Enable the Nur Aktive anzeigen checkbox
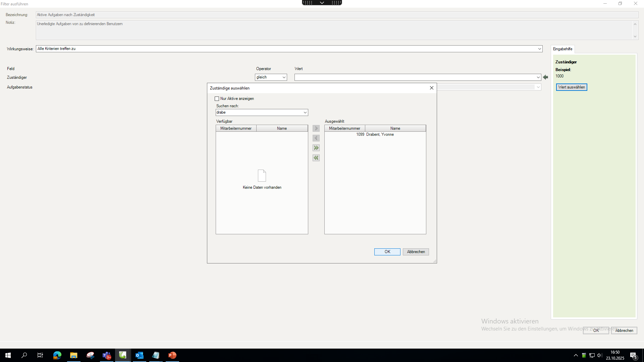Viewport: 644px width, 362px height. [x=217, y=99]
